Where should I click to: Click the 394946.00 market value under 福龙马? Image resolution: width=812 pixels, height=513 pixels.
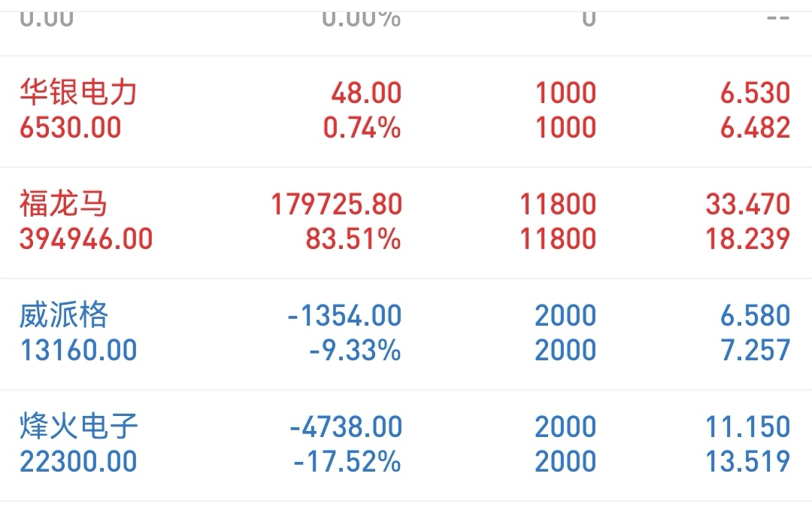click(86, 239)
